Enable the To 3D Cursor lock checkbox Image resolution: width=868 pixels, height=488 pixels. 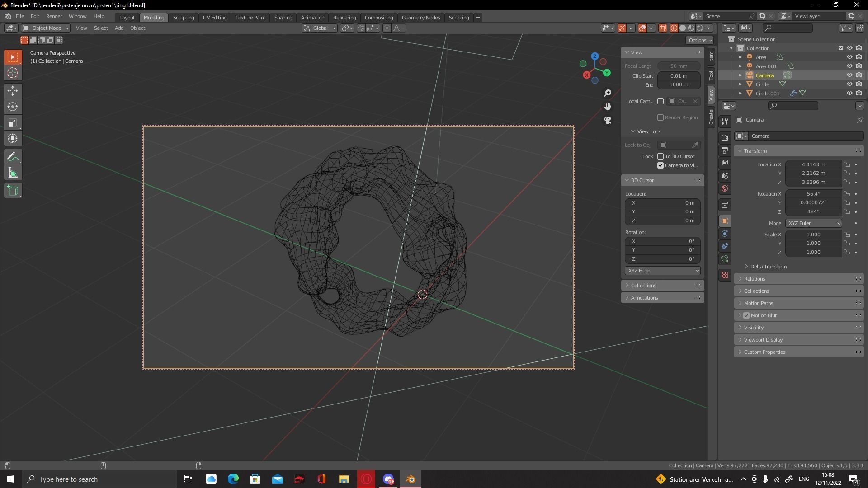click(x=660, y=156)
